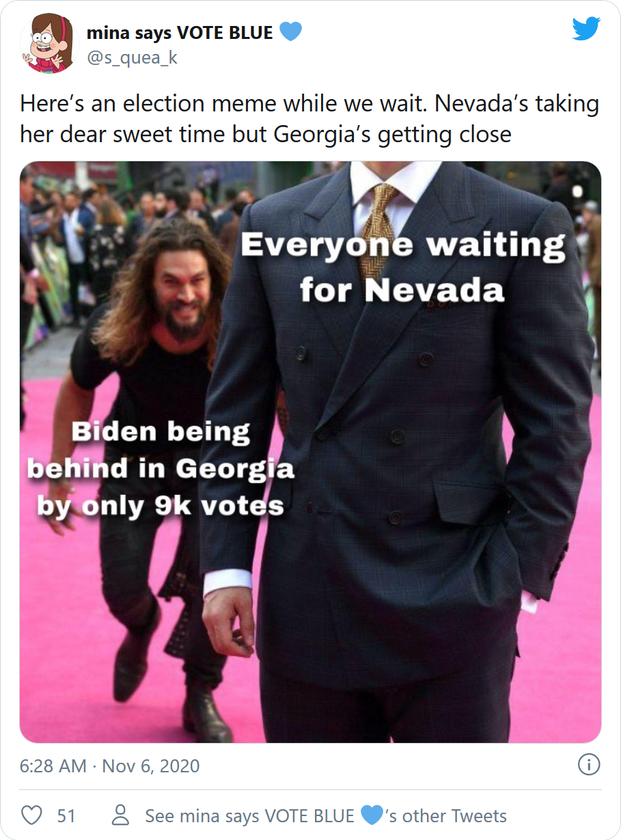See mina says VOTE BLUE's other Tweets
Image resolution: width=621 pixels, height=840 pixels.
point(326,815)
